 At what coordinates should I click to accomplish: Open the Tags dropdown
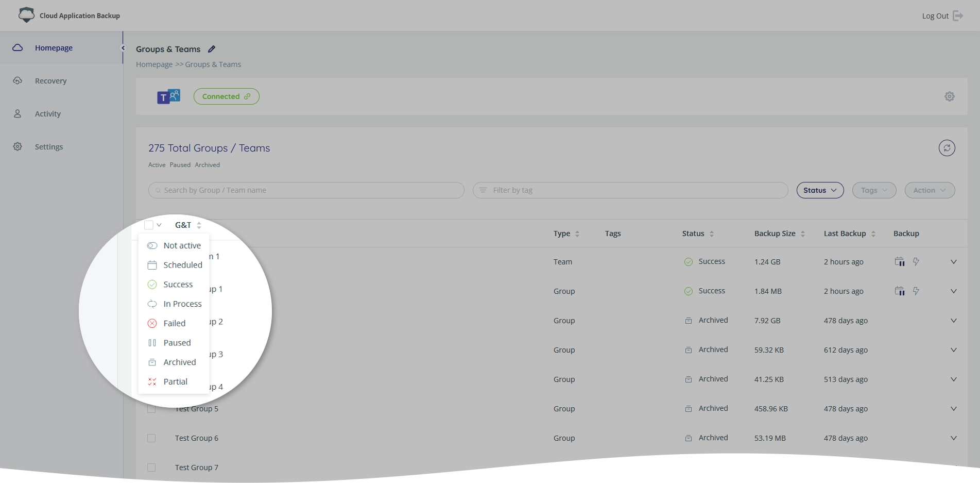(874, 190)
